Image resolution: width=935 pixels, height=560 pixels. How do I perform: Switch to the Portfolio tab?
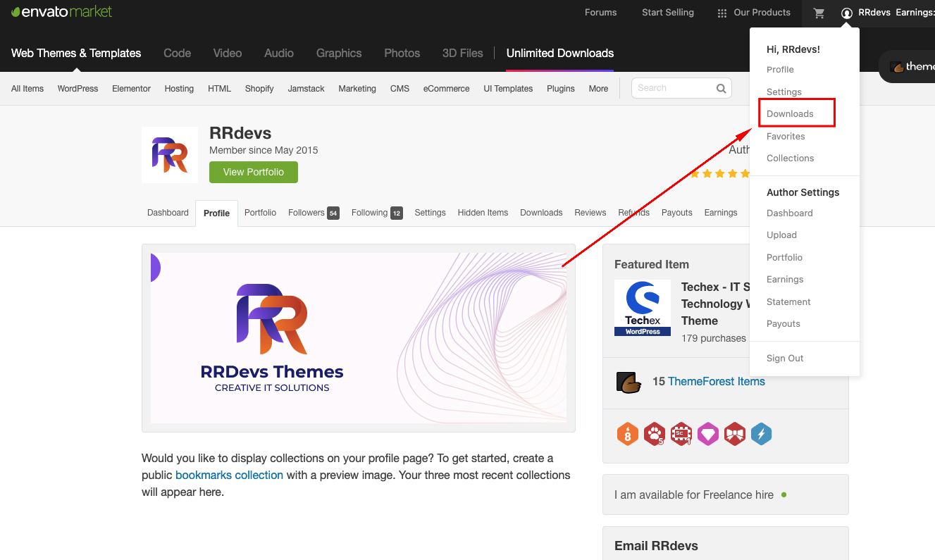[260, 213]
